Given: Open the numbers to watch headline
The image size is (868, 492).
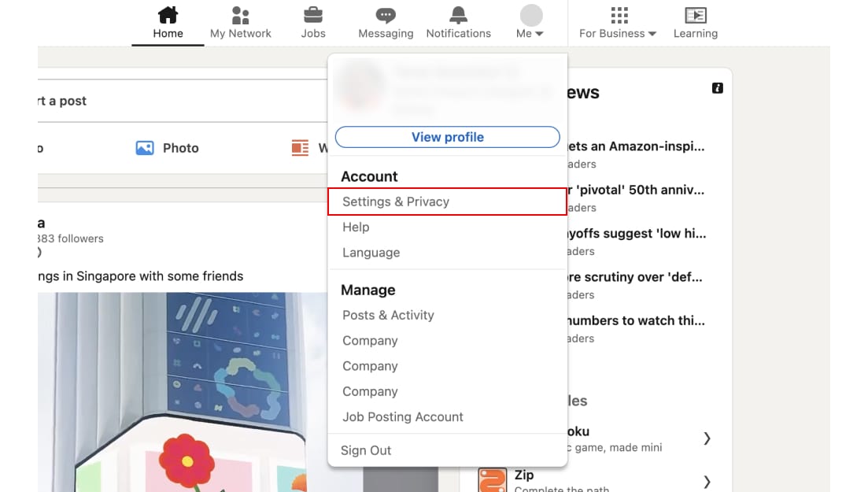Looking at the screenshot, I should 636,321.
